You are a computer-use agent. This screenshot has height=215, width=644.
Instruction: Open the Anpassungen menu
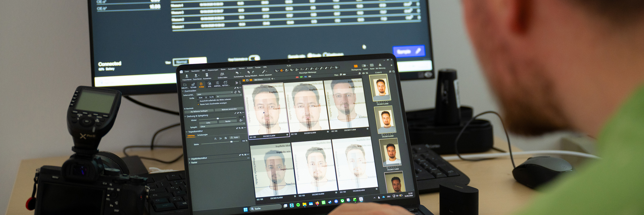[x=213, y=70]
